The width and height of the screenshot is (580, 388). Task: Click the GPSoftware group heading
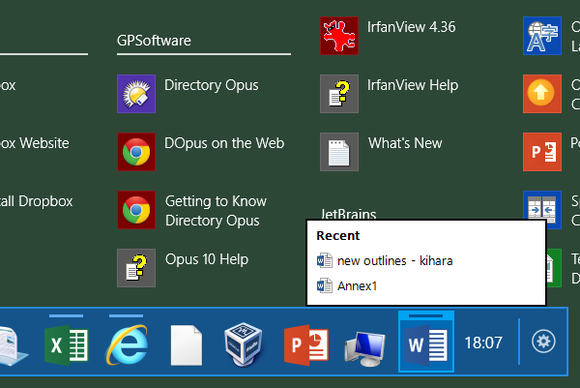(x=154, y=41)
